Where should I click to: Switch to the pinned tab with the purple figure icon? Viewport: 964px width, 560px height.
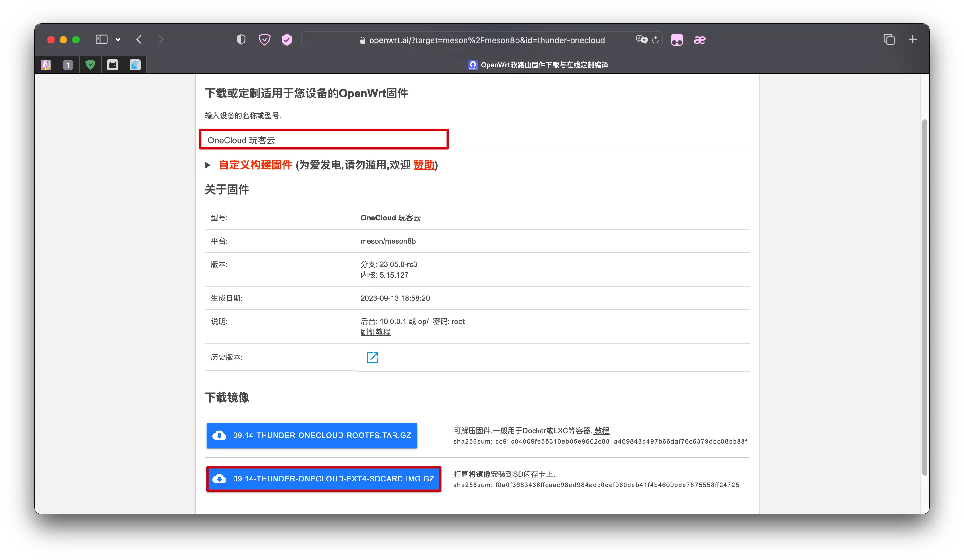[x=46, y=65]
